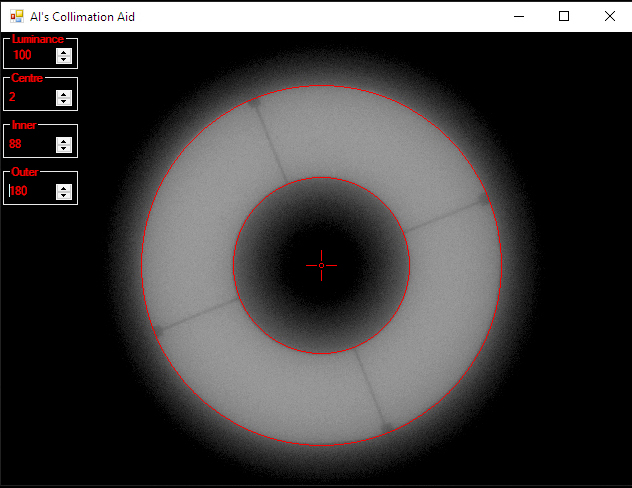The width and height of the screenshot is (632, 488).
Task: Increase the Outer circle value
Action: tap(64, 188)
